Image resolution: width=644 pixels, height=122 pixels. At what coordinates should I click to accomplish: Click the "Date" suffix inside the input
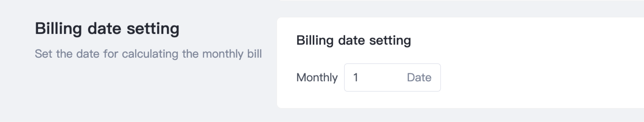[419, 77]
